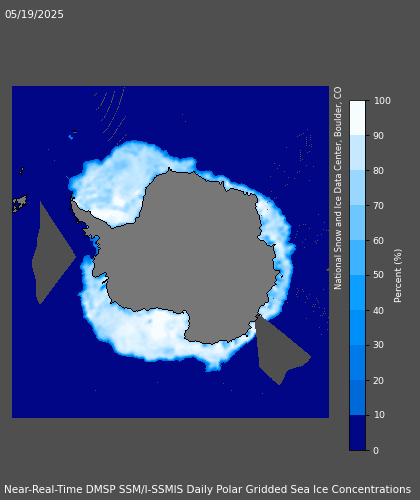
Task: Click the National Snow and Ice Data Center credit
Action: [x=338, y=188]
